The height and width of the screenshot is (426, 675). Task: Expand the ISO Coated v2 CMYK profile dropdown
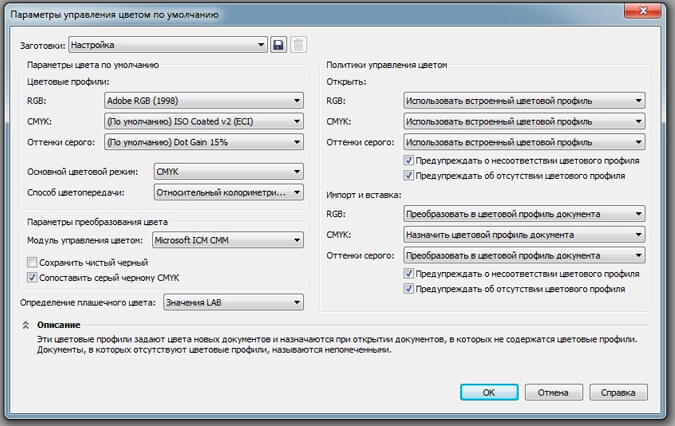[x=203, y=121]
